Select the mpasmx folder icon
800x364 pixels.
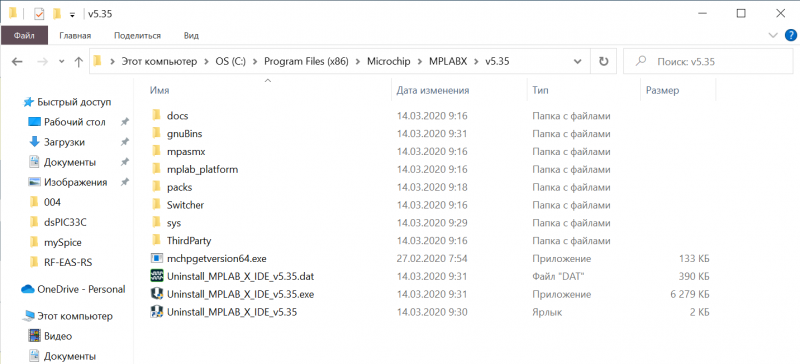click(x=157, y=152)
